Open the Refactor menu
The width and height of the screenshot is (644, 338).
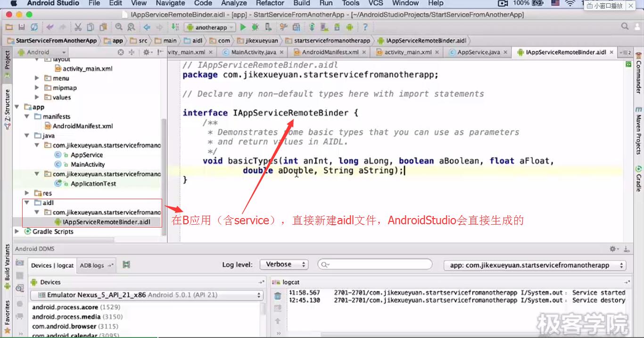pyautogui.click(x=270, y=3)
